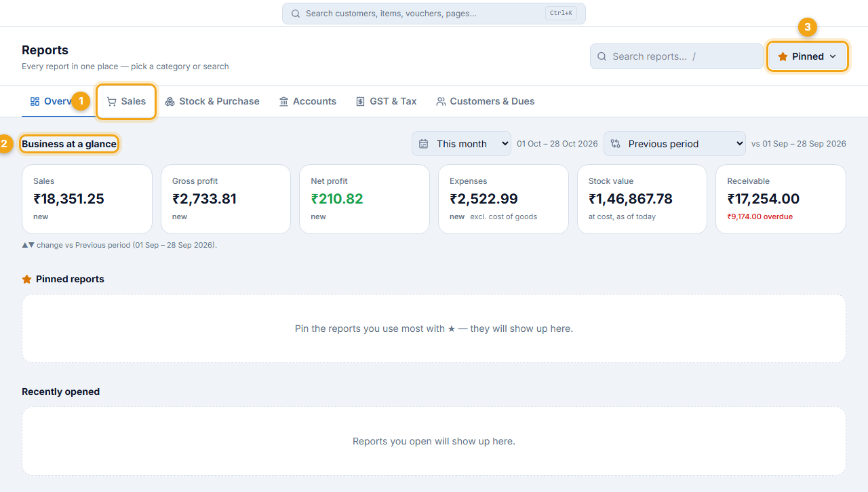This screenshot has height=492, width=868.
Task: Click the '₹9,174.00 overdue' text
Action: [760, 217]
